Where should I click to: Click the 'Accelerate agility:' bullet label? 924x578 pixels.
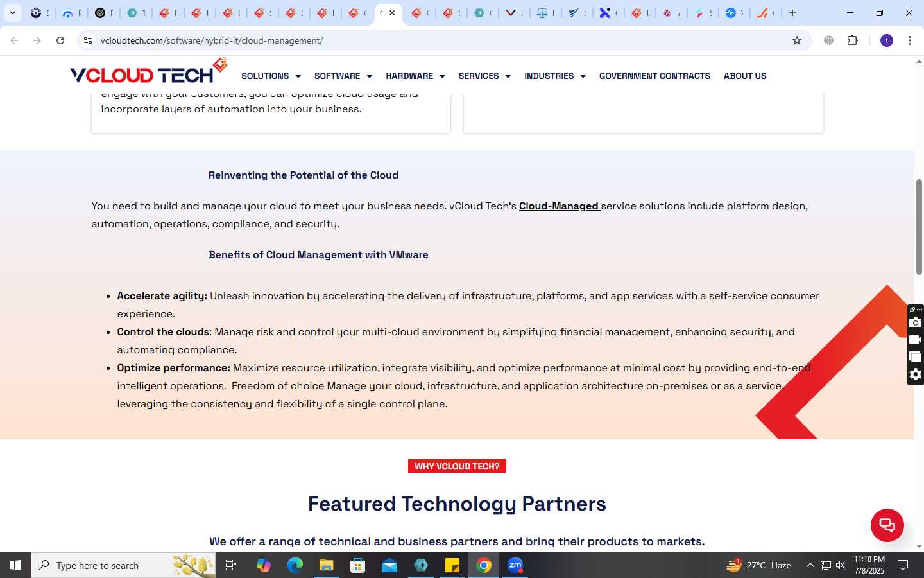(162, 296)
